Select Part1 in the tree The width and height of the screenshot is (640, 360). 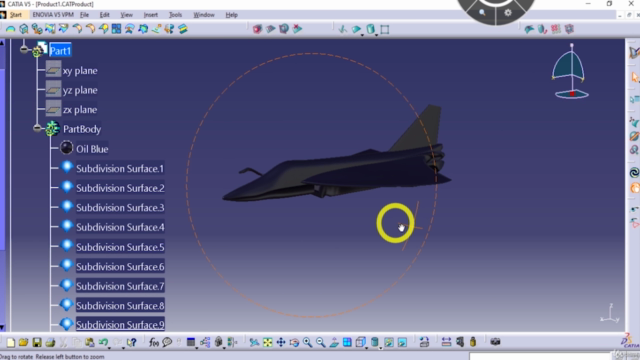click(60, 51)
